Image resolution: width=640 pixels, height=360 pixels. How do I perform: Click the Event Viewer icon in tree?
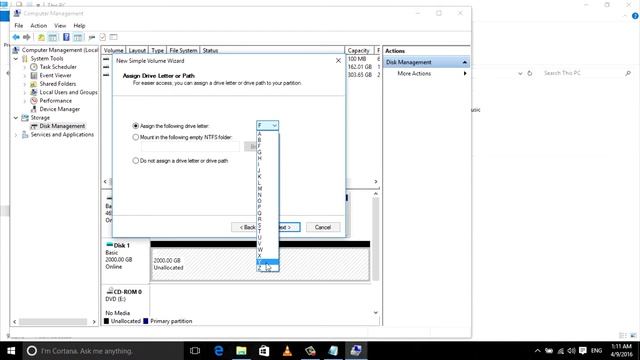34,76
